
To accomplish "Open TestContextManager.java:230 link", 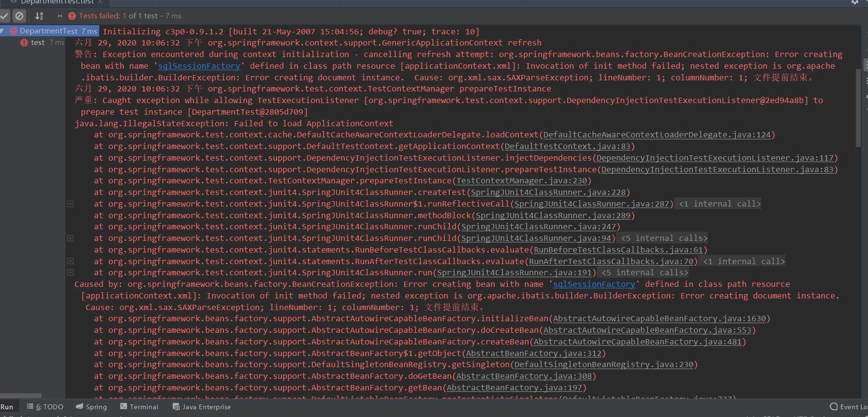I will click(x=521, y=180).
